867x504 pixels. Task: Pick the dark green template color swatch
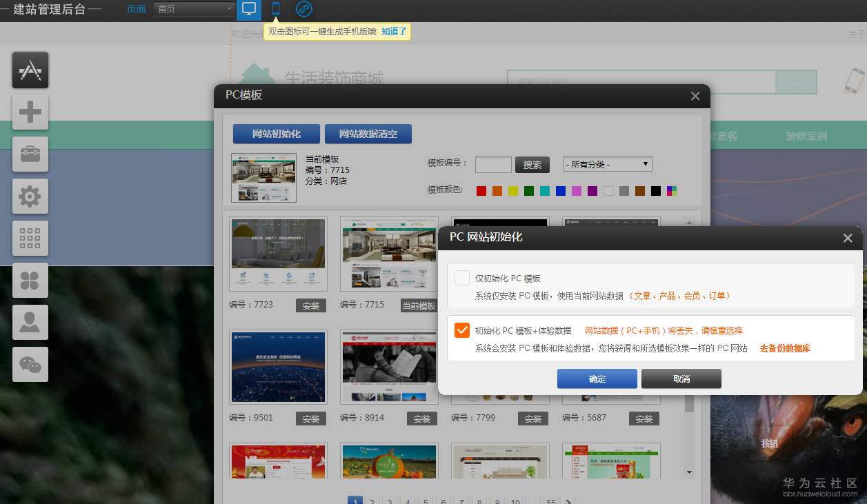click(529, 191)
